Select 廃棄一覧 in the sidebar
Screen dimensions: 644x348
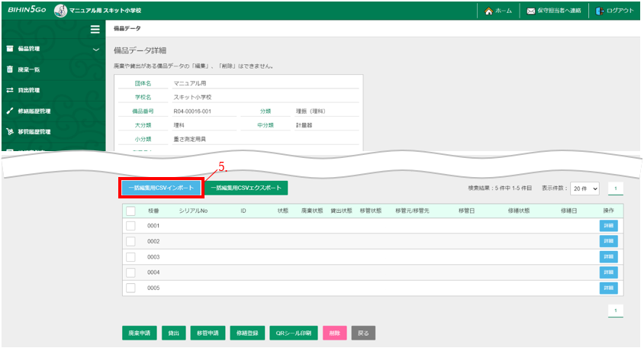click(x=29, y=69)
